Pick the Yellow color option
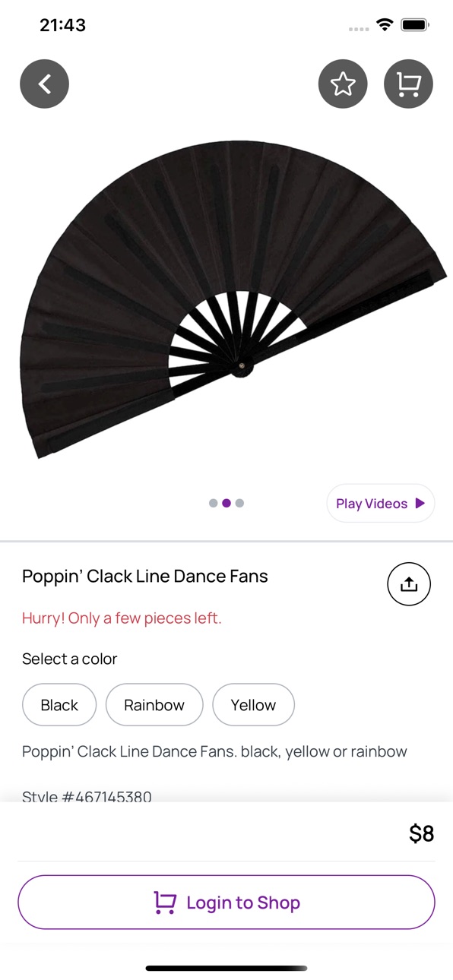This screenshot has height=980, width=453. click(x=253, y=705)
